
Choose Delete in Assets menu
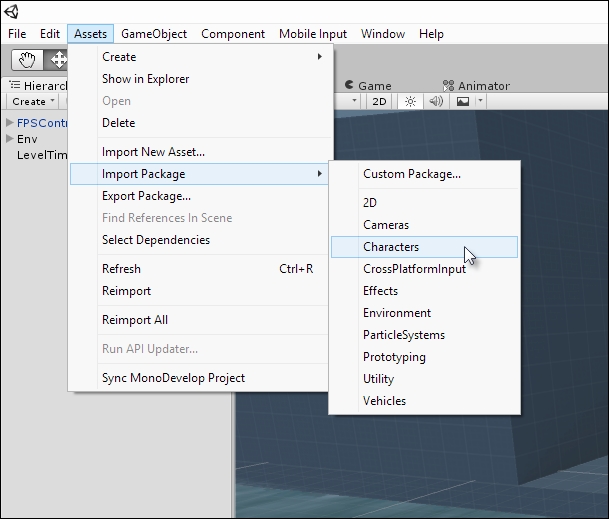[x=200, y=123]
